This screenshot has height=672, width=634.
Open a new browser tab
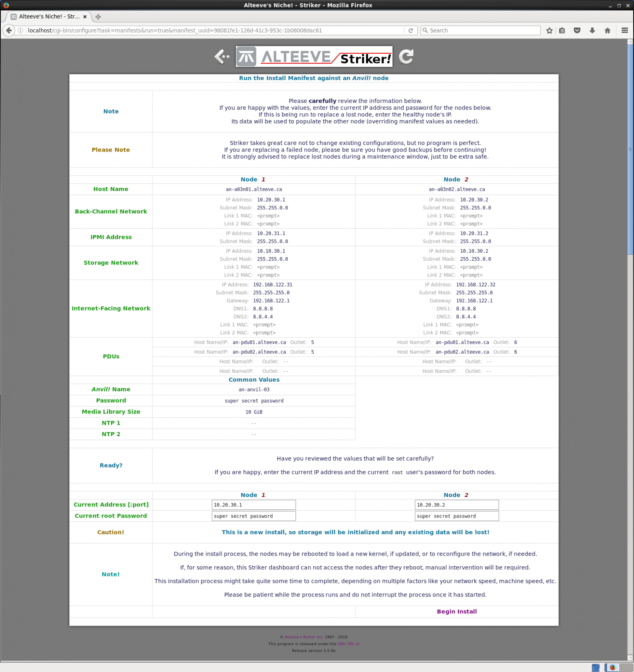click(x=98, y=17)
